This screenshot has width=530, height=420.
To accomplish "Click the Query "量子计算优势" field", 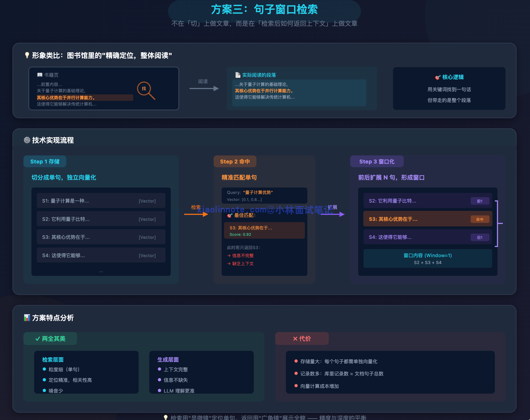I will click(264, 196).
